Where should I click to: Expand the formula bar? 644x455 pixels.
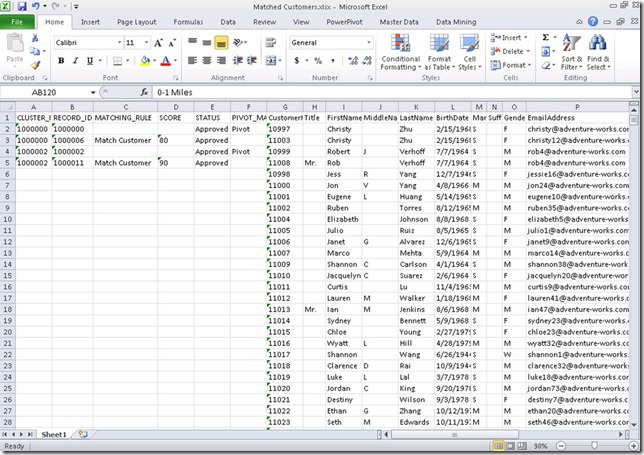[636, 92]
